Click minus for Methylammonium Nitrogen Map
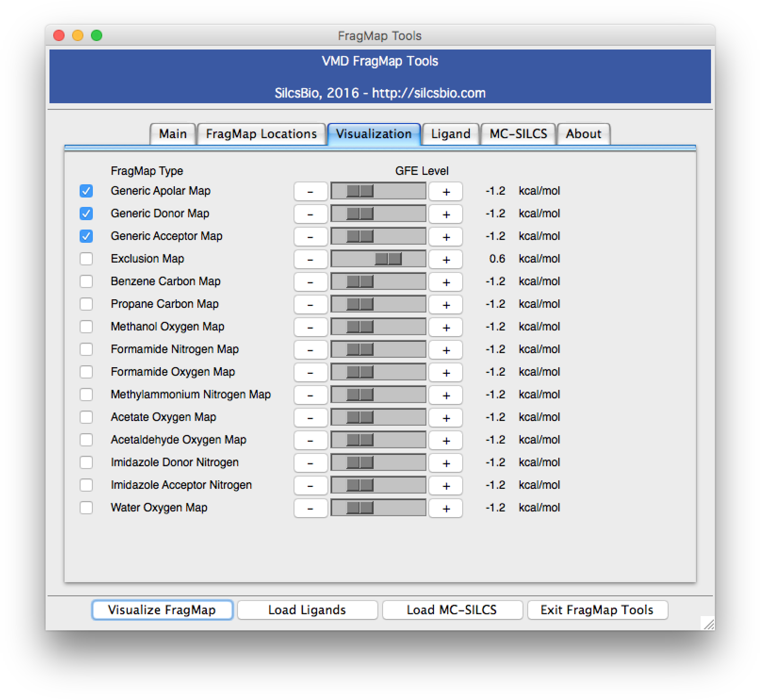The width and height of the screenshot is (760, 700). pyautogui.click(x=311, y=395)
